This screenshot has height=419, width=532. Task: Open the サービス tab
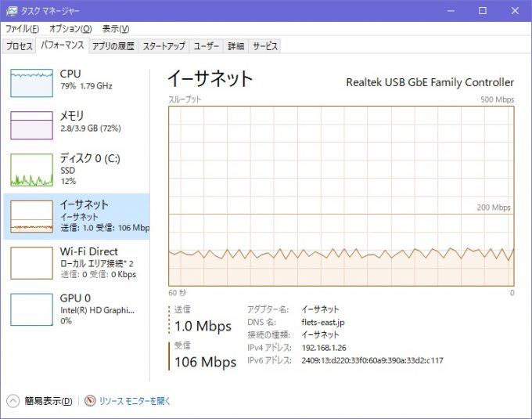point(265,46)
